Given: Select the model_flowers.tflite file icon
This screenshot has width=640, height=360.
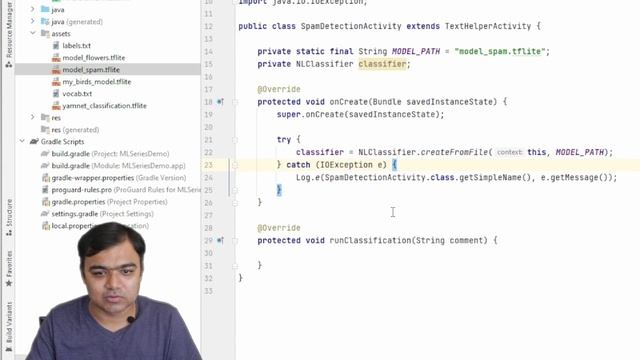Looking at the screenshot, I should (56, 58).
